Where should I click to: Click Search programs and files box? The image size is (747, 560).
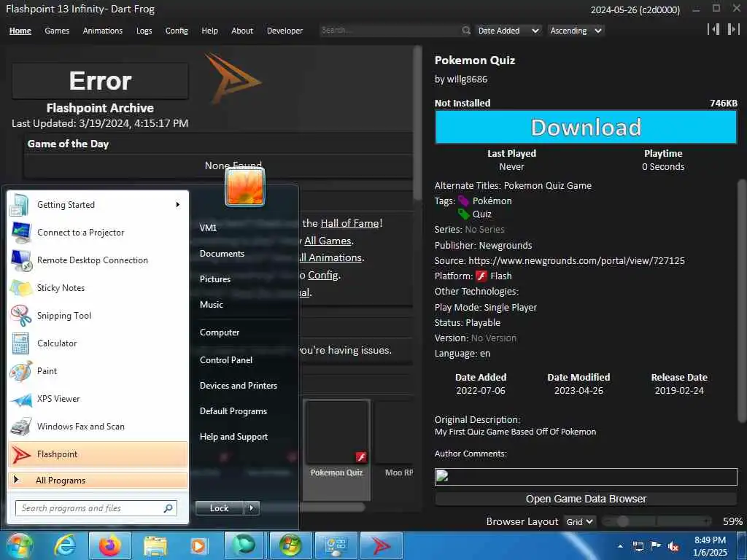pyautogui.click(x=96, y=508)
